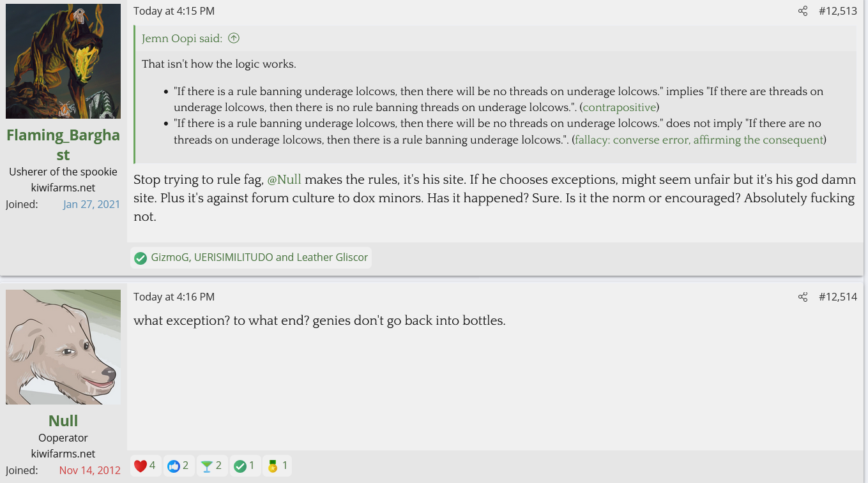This screenshot has width=868, height=483.
Task: Click the cocktail glass reaction icon
Action: click(x=206, y=466)
